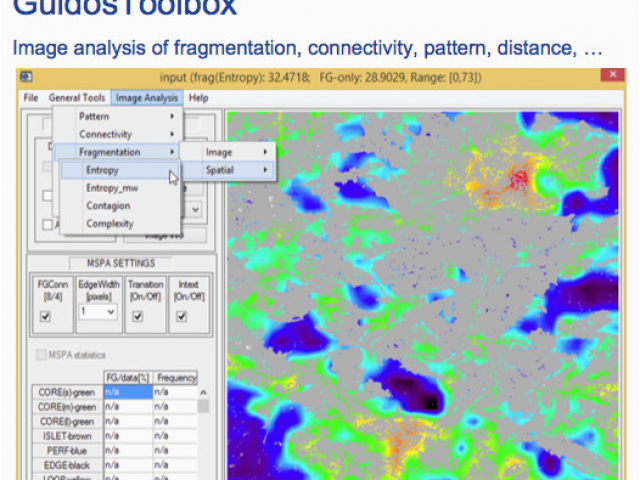Toggle the Transition On/Off checkbox

pos(138,316)
